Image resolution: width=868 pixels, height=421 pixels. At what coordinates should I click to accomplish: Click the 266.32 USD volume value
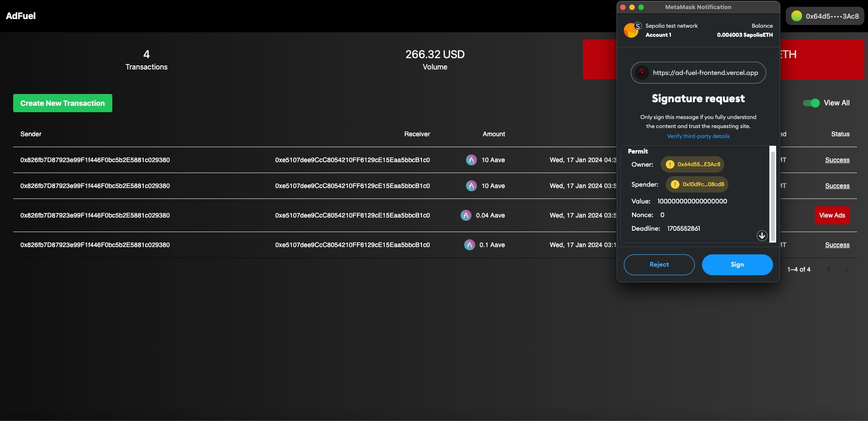[x=435, y=54]
